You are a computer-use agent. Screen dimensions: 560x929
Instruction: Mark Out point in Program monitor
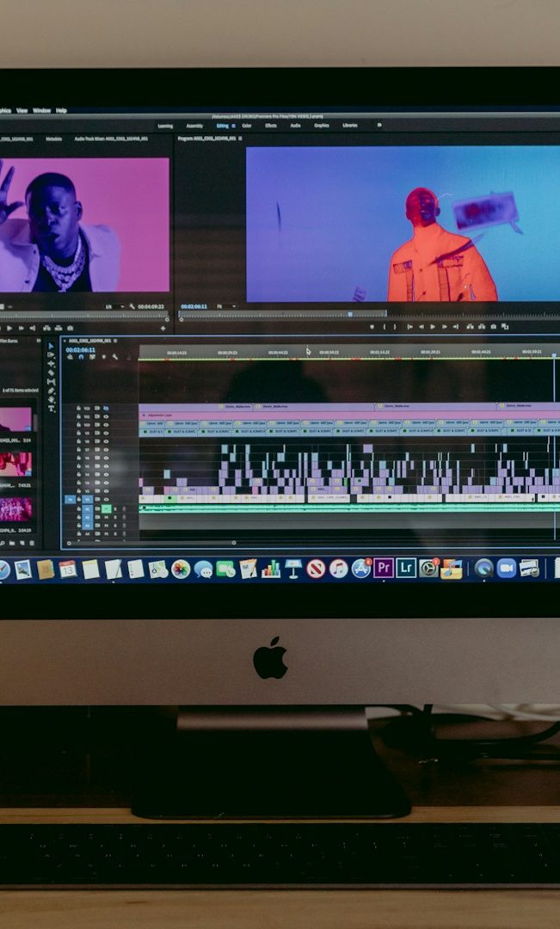[x=395, y=327]
